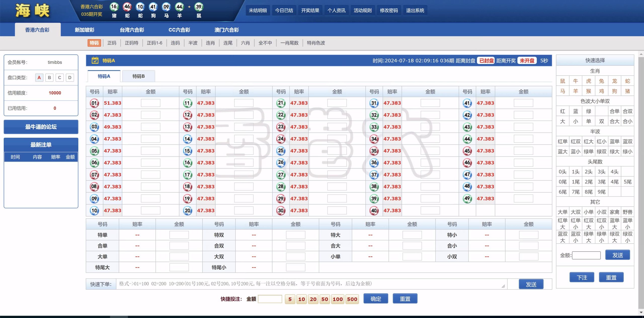Click the 下注 button
Image resolution: width=644 pixels, height=318 pixels.
(x=582, y=277)
